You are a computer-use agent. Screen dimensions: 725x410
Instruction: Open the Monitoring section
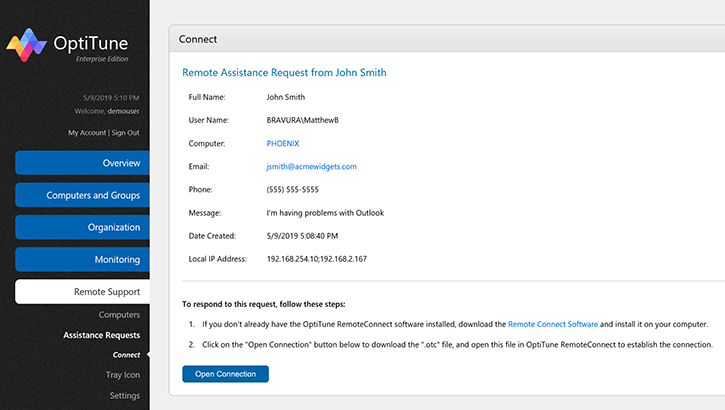click(x=82, y=259)
